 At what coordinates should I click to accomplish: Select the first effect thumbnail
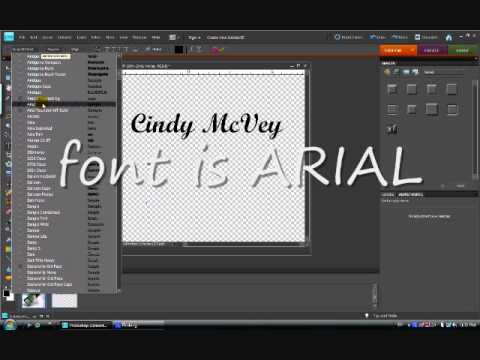coord(392,89)
